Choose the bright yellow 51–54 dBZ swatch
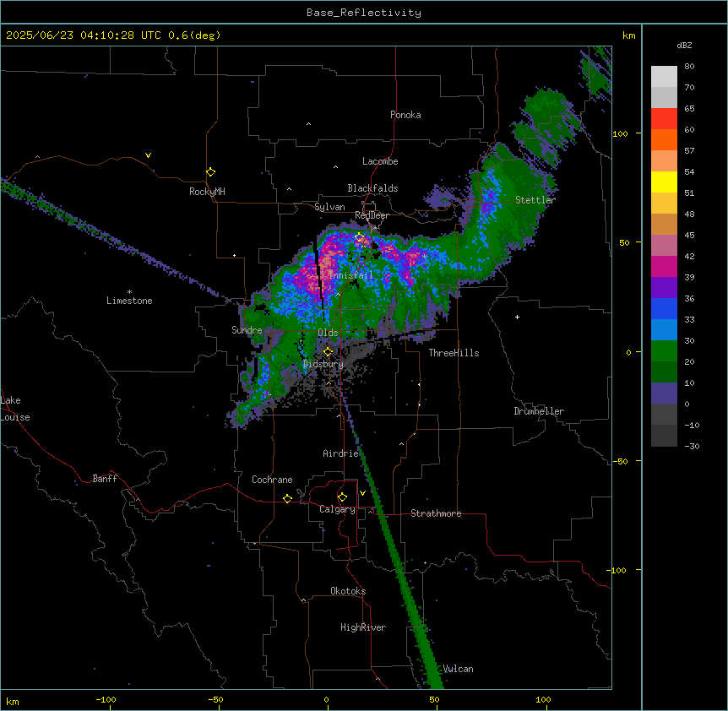This screenshot has height=711, width=728. pos(664,182)
